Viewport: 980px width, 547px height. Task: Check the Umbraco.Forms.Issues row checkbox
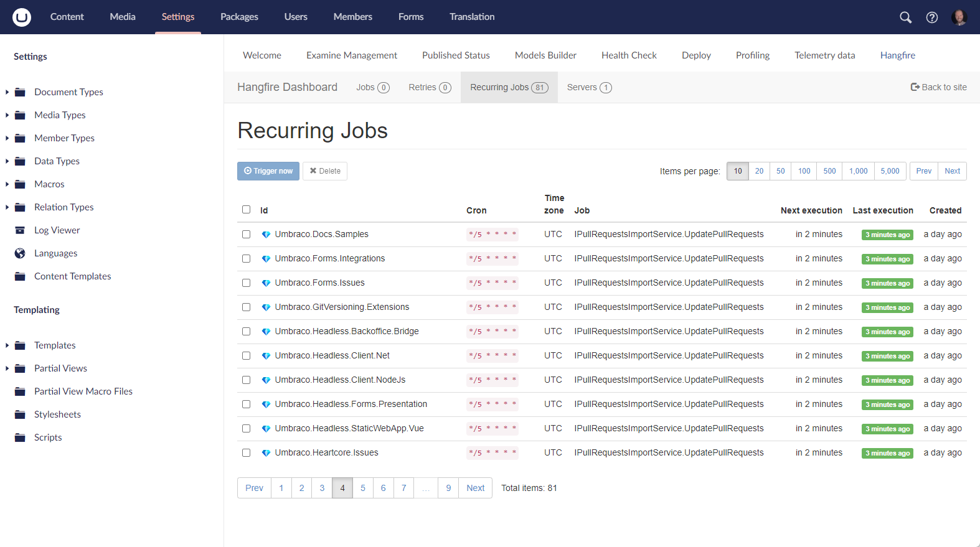(x=246, y=283)
